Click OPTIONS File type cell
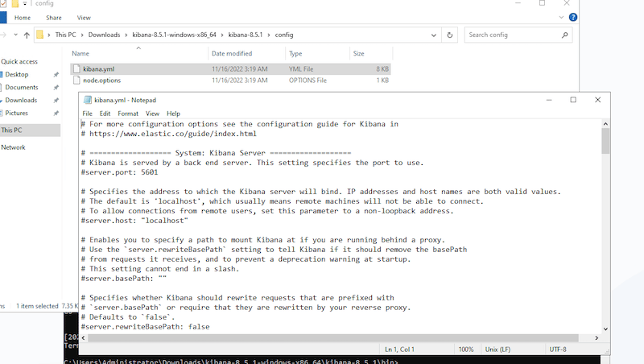Image resolution: width=644 pixels, height=364 pixels. pos(308,80)
